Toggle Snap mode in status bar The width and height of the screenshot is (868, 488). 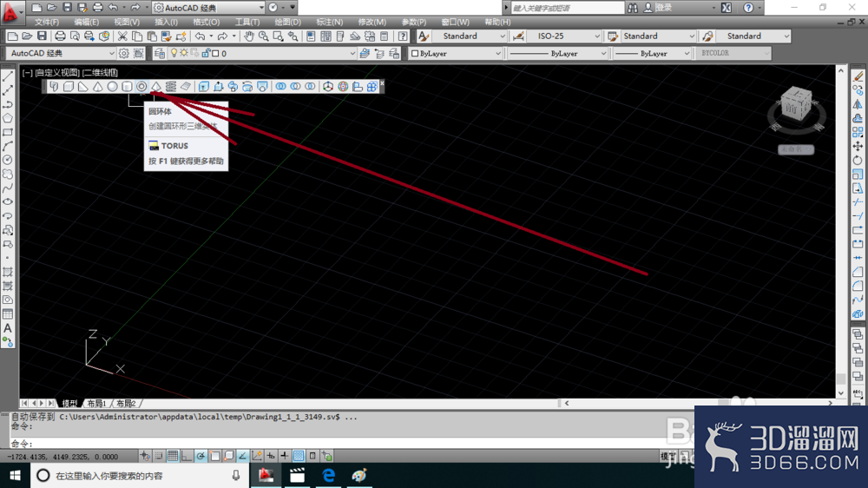pos(159,456)
